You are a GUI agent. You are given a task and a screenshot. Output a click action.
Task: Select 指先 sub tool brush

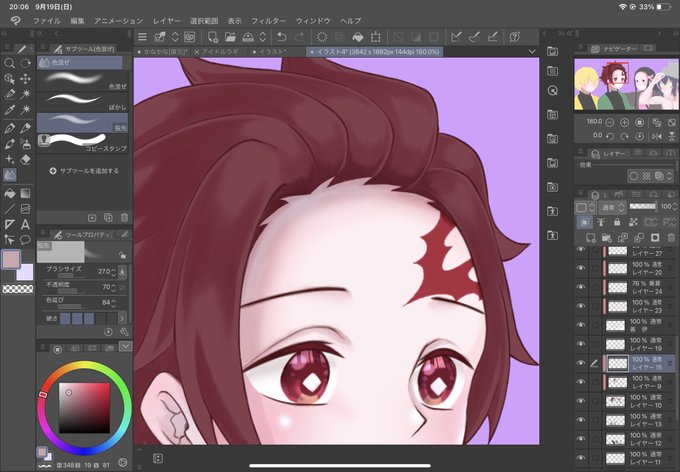click(83, 122)
